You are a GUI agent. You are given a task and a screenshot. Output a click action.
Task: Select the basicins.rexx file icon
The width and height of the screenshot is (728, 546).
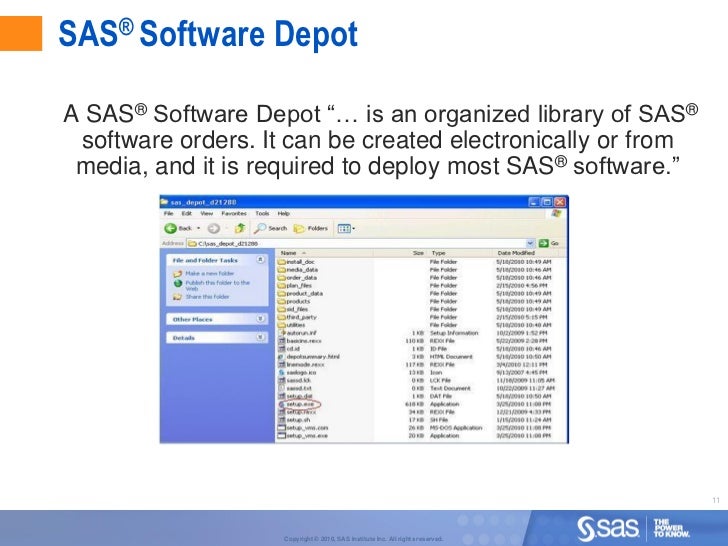(282, 341)
